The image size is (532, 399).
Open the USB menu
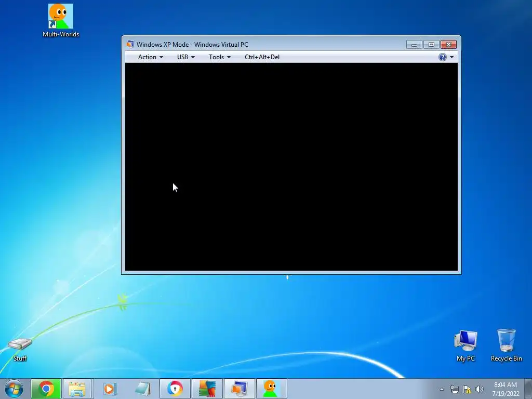(x=185, y=57)
